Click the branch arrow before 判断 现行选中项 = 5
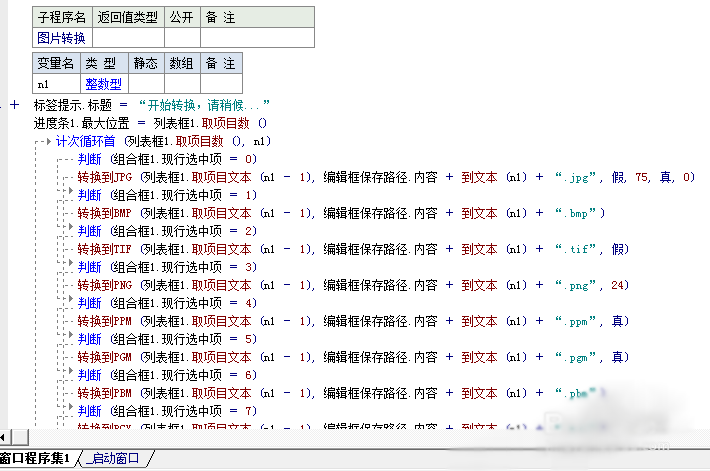Screen dimensions: 710x471 coord(69,338)
